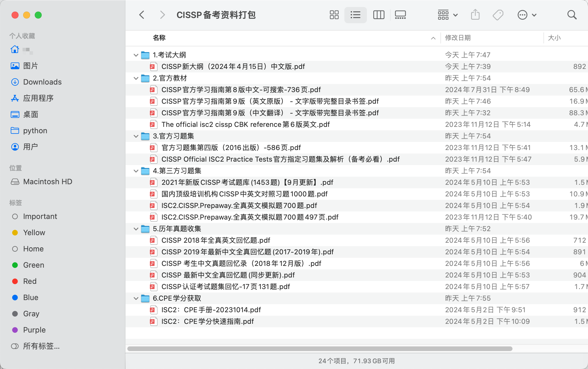This screenshot has height=369, width=588.
Task: Sort by 修改日期 column header
Action: coord(458,38)
